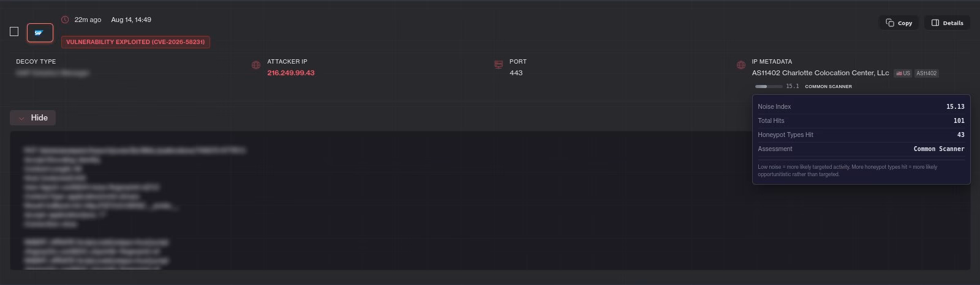
Task: Click the Common Scanner label
Action: coord(828,86)
